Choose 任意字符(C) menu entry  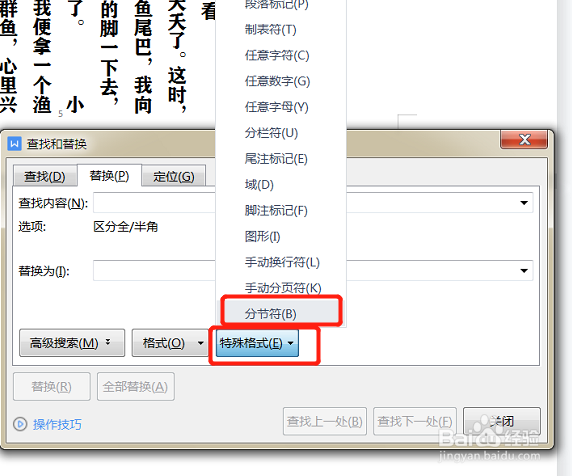coord(281,55)
